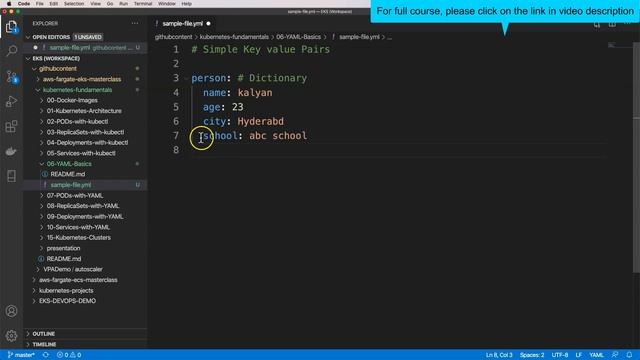Screen dimensions: 640x360
Task: Open the Search view in activity bar
Action: (11, 51)
